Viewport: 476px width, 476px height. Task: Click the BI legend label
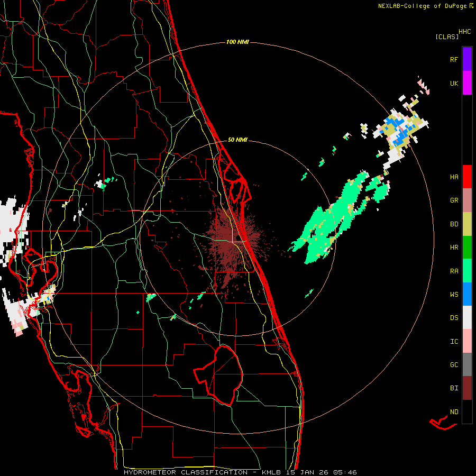point(454,388)
